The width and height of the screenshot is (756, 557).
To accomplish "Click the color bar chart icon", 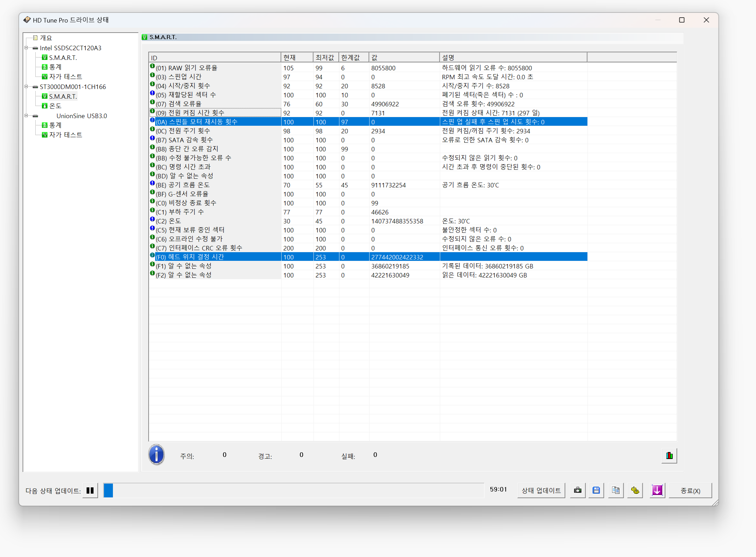I will 669,456.
